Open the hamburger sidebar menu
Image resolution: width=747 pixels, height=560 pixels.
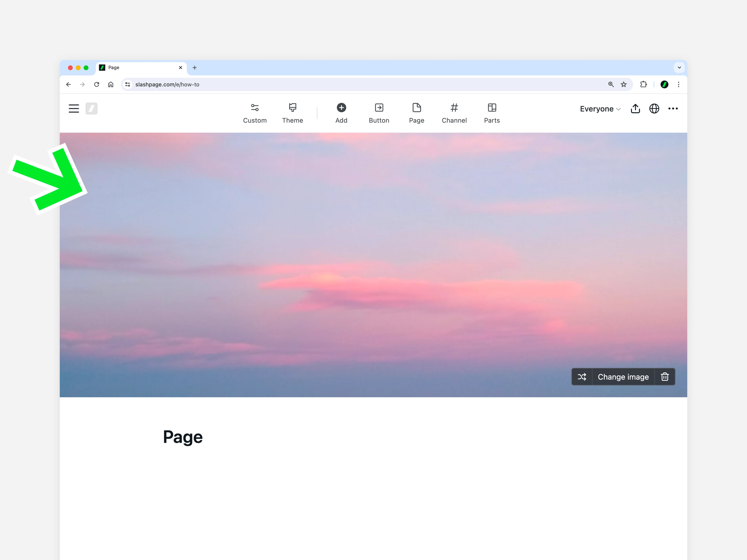pyautogui.click(x=74, y=109)
